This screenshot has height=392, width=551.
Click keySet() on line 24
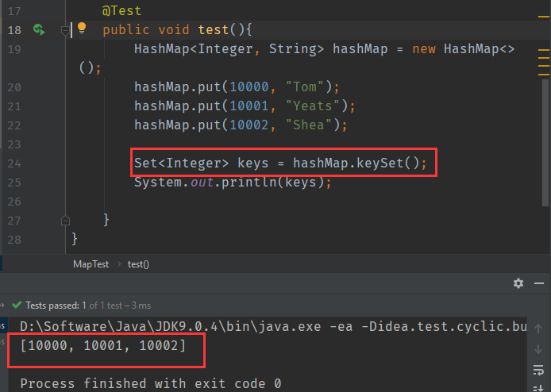[x=388, y=163]
